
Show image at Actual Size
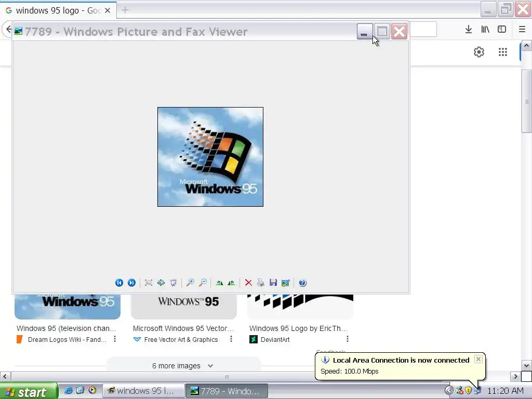click(x=161, y=283)
